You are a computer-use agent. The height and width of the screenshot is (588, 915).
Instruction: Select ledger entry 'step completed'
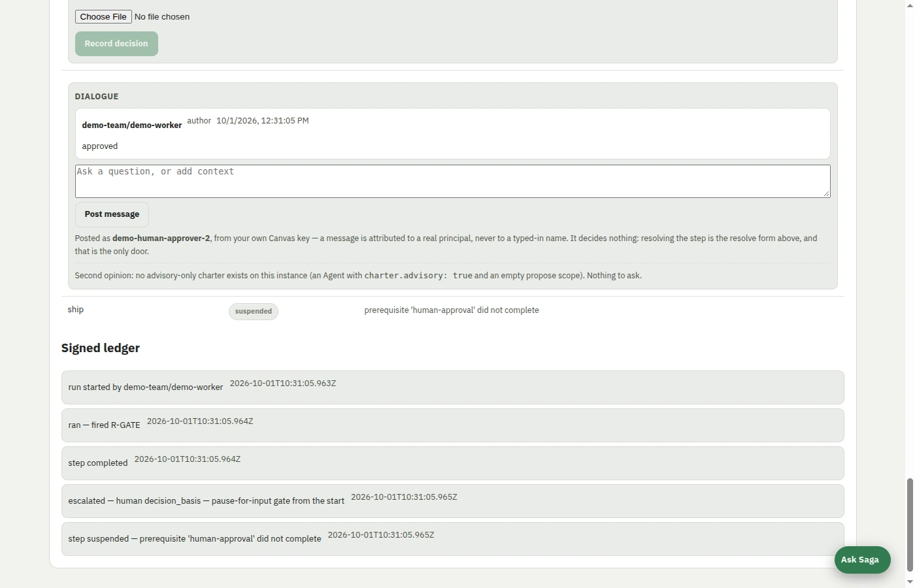tap(452, 463)
